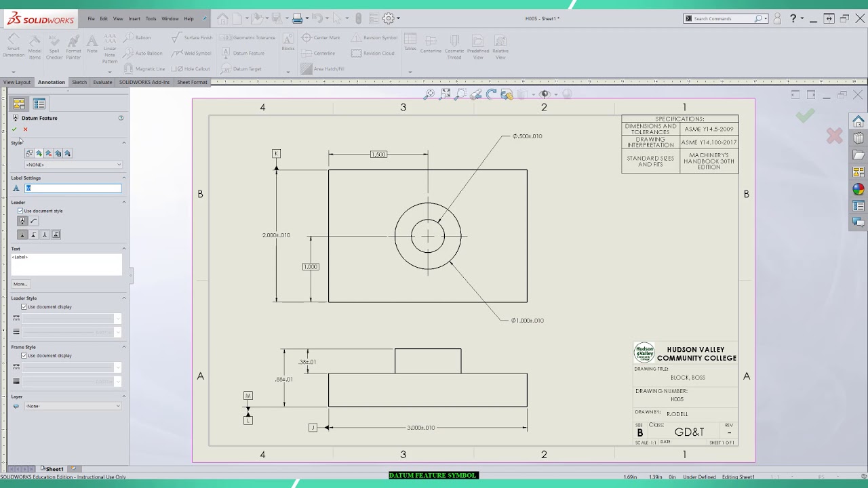The image size is (868, 488).
Task: Run the Spell Checker
Action: [54, 47]
